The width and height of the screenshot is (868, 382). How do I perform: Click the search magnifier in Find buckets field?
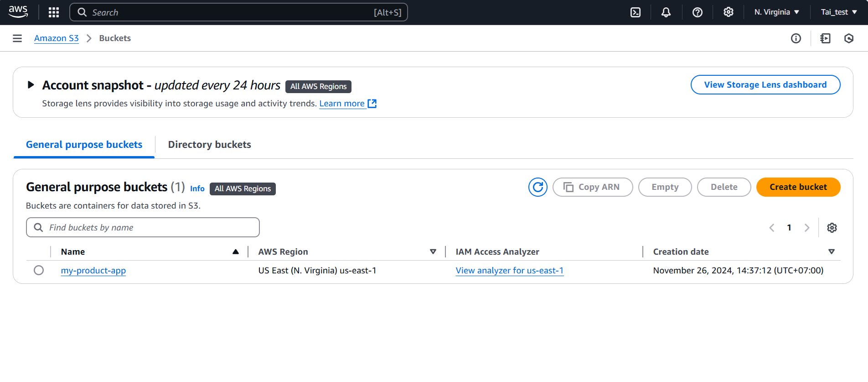click(39, 227)
